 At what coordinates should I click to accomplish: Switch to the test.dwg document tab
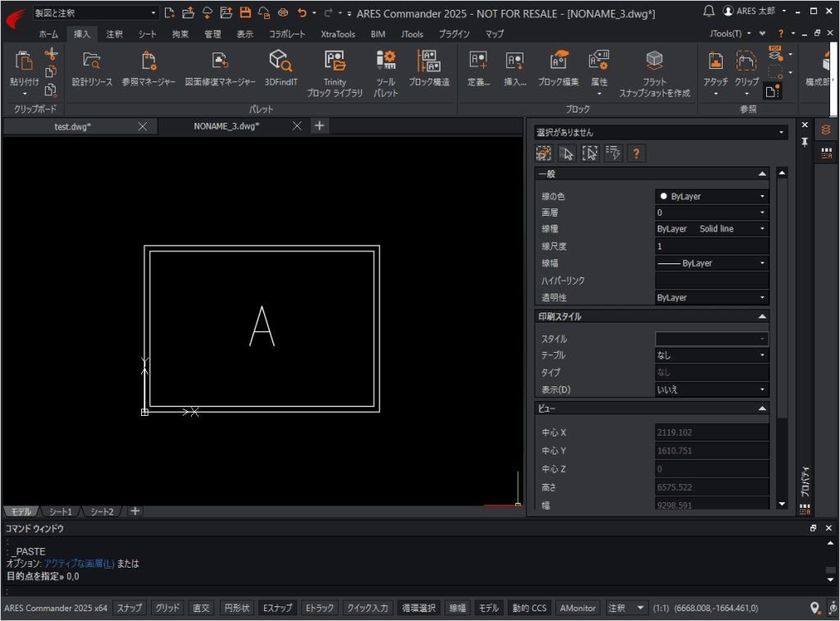click(72, 126)
